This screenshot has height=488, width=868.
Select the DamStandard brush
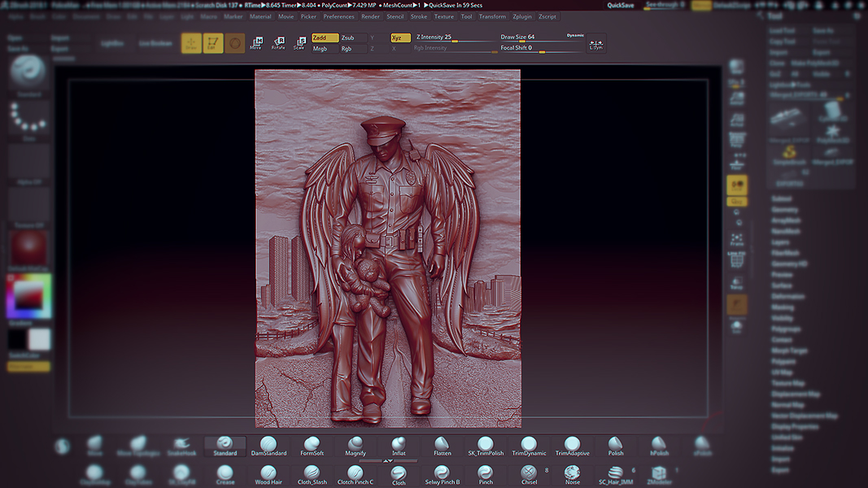pyautogui.click(x=268, y=446)
